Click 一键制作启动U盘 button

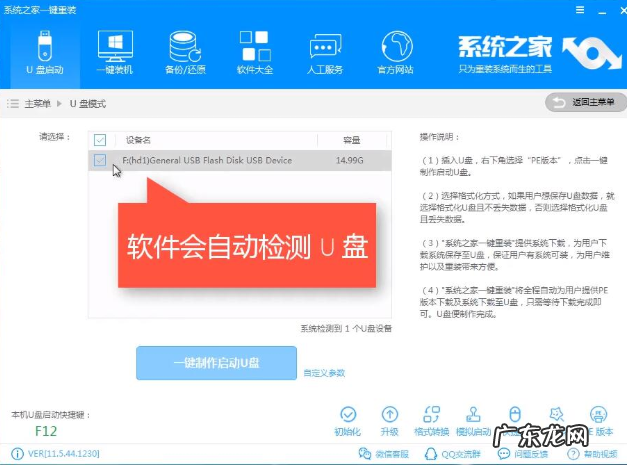(216, 363)
